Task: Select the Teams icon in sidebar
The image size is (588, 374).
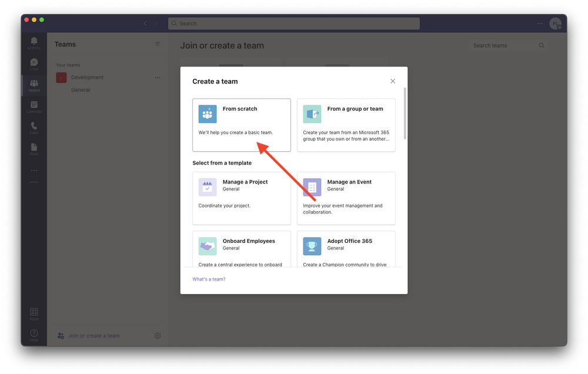Action: (x=34, y=85)
